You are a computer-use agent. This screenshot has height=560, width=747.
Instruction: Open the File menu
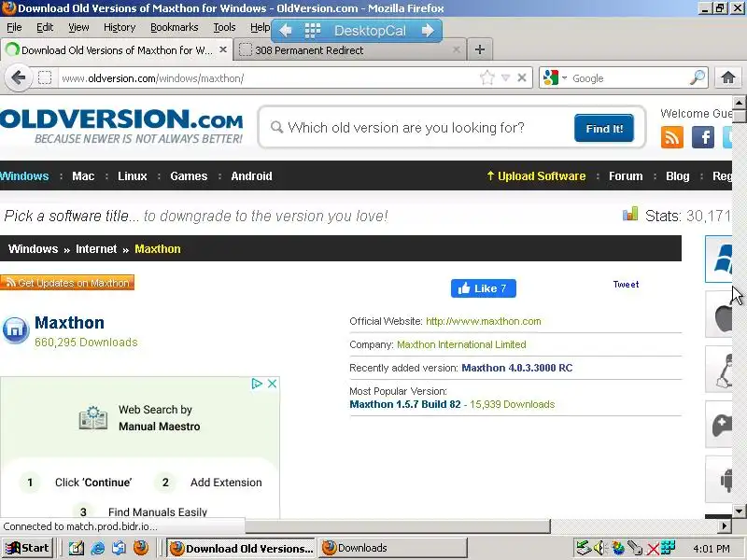click(x=14, y=27)
